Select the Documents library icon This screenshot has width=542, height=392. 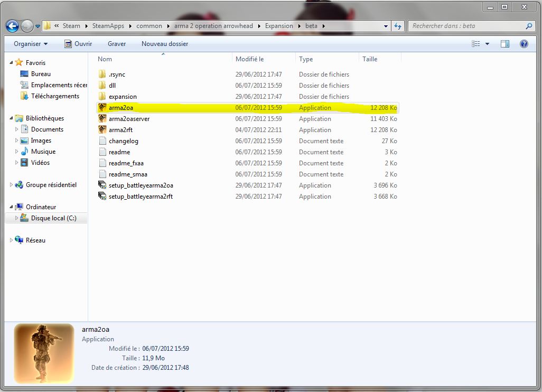point(24,129)
